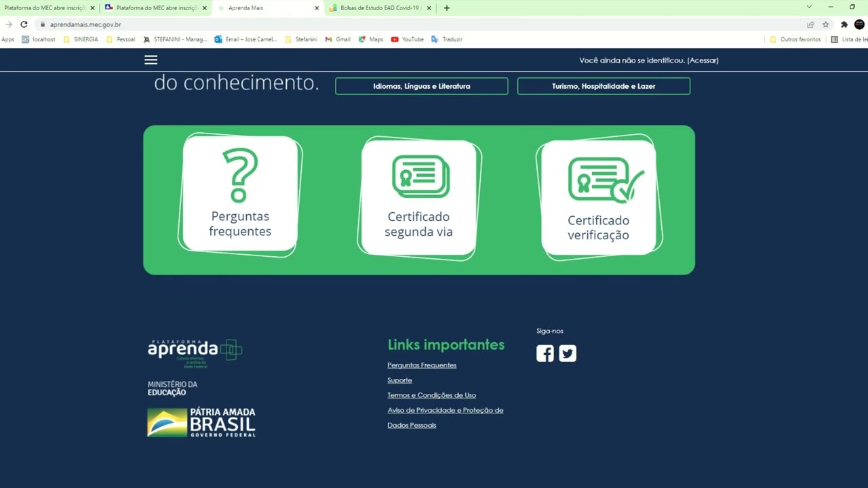
Task: Open the Facebook icon under Siga-nos
Action: 545,353
